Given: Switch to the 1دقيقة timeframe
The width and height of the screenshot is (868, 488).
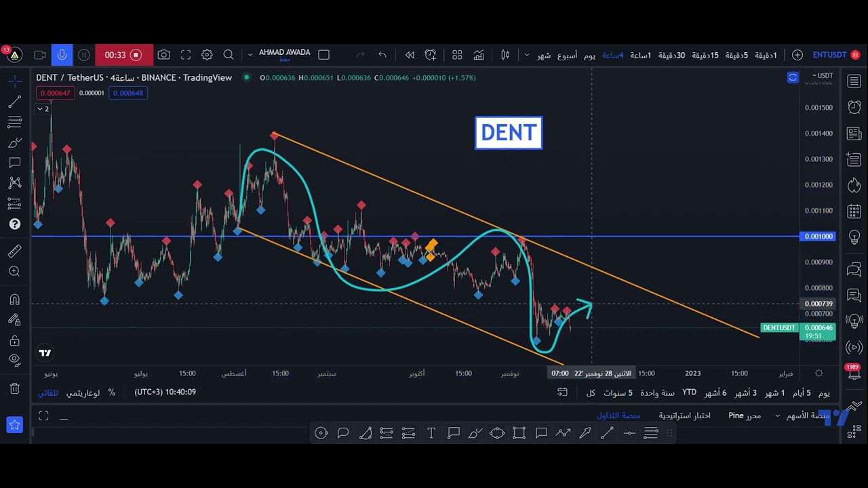Looking at the screenshot, I should coord(766,55).
